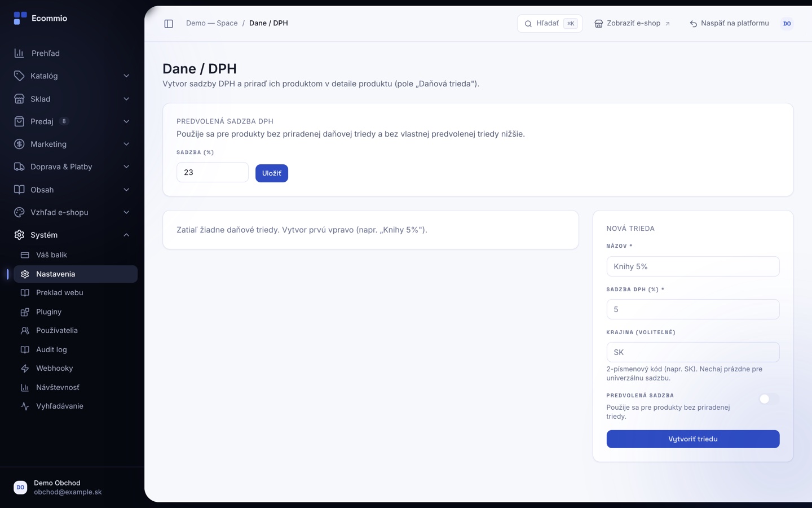Expand the Marketing menu chevron
This screenshot has height=508, width=812.
coord(126,144)
